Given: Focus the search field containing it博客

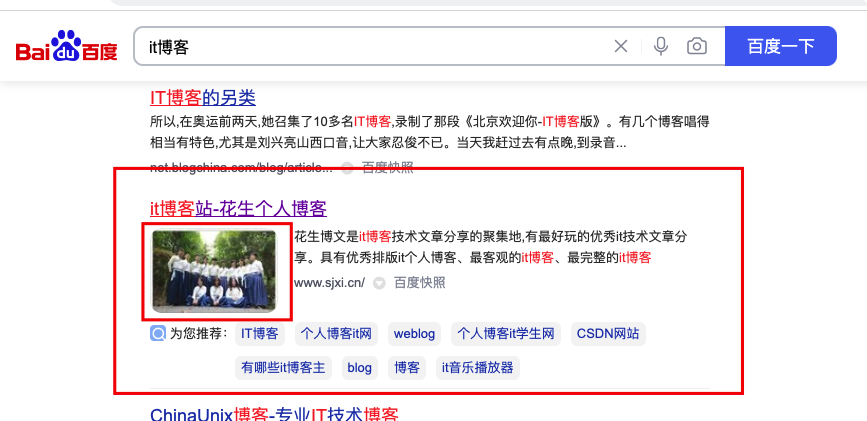Looking at the screenshot, I should pos(376,46).
